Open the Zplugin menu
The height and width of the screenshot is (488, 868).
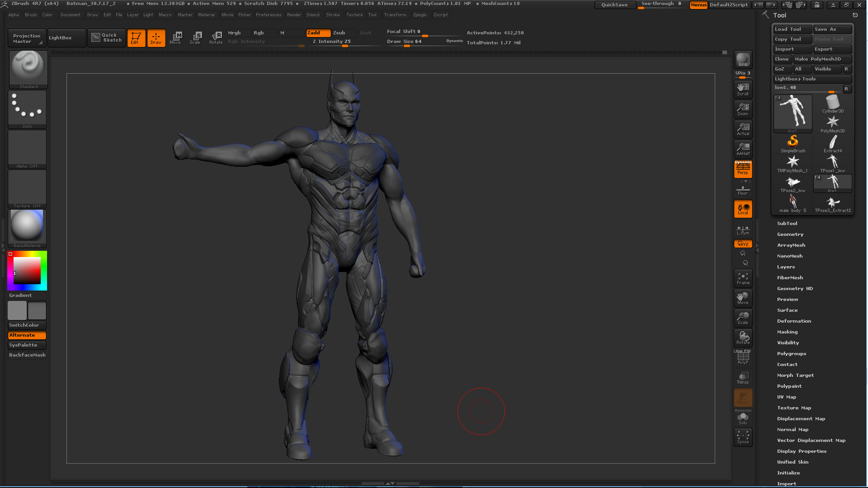click(420, 14)
